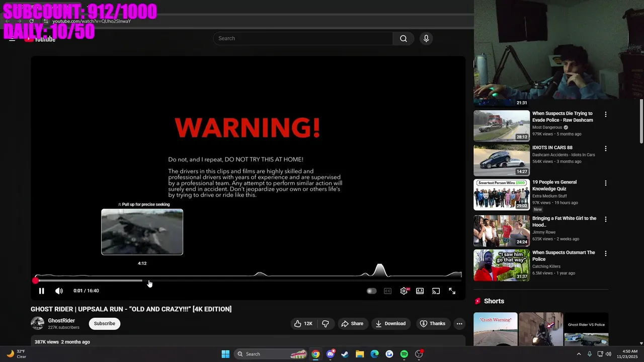Switch to theater mode view
This screenshot has height=362, width=644.
coord(420,291)
